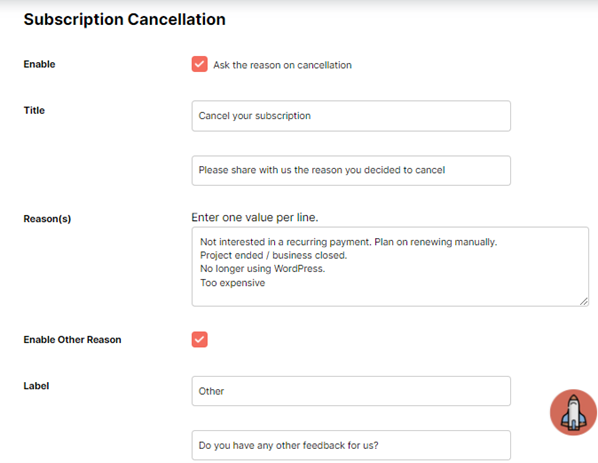Click the Reason(s) field label
The width and height of the screenshot is (598, 463).
click(47, 219)
